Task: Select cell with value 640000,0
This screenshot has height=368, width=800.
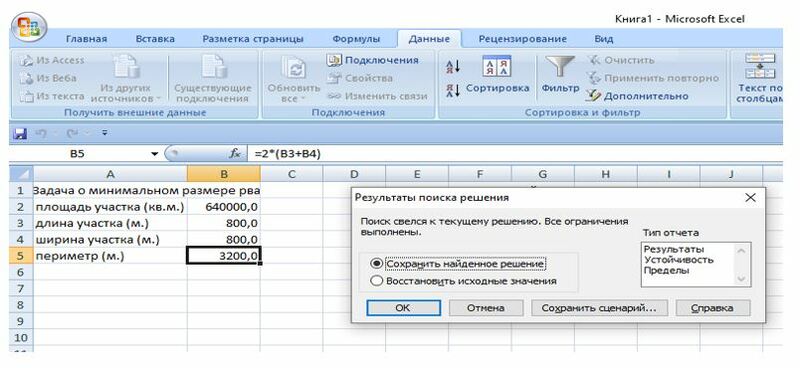Action: point(223,207)
